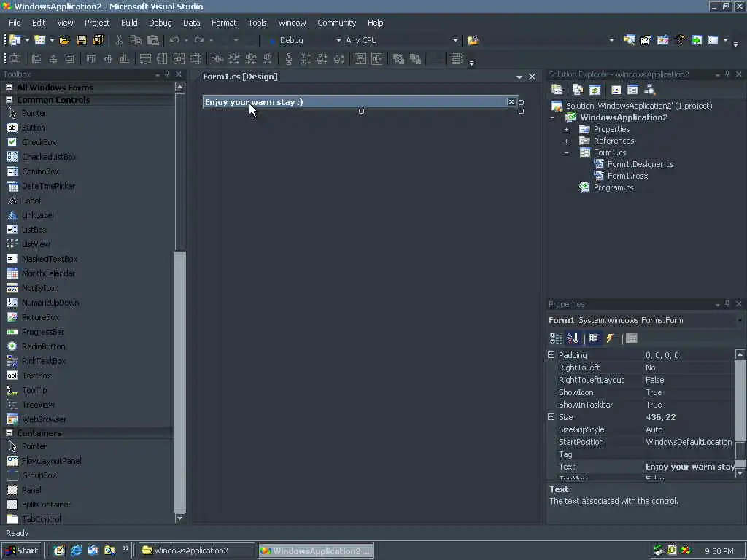This screenshot has height=560, width=747.
Task: Click the Save All toolbar icon
Action: coord(98,41)
